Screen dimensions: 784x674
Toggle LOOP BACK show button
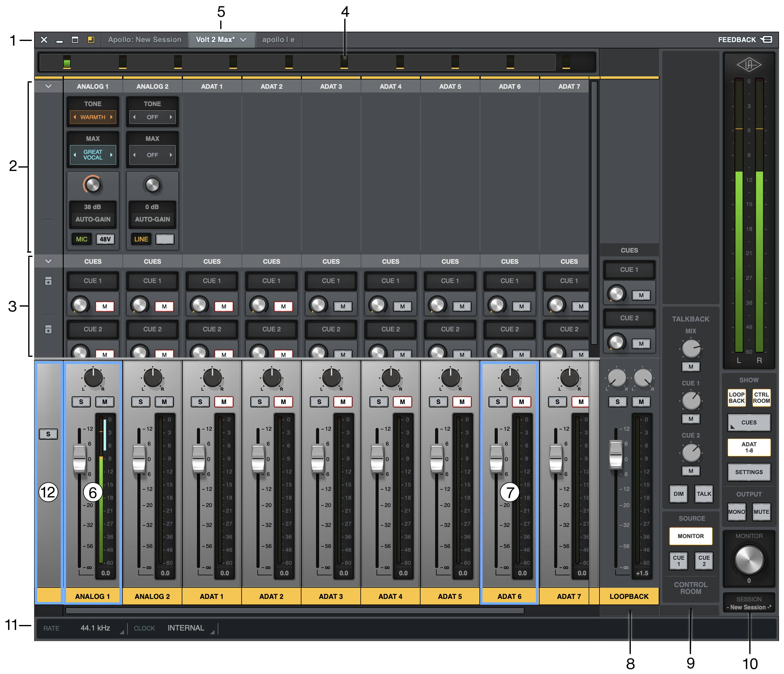point(736,398)
